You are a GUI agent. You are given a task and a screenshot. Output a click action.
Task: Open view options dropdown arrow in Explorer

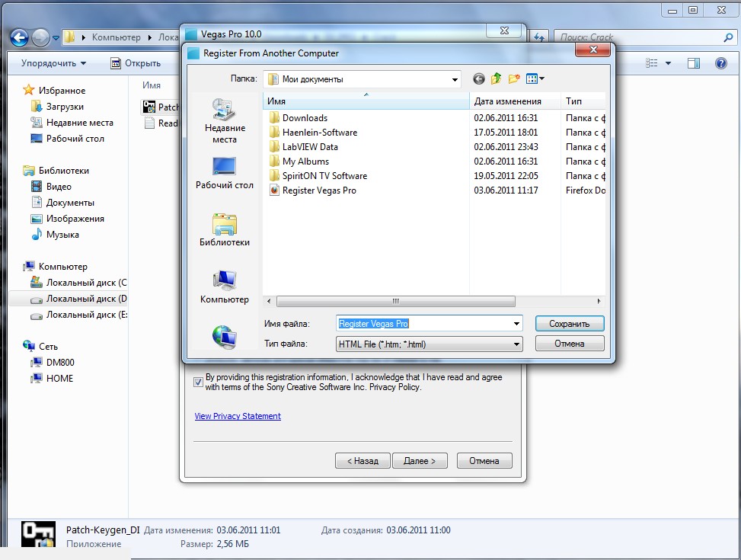click(668, 63)
